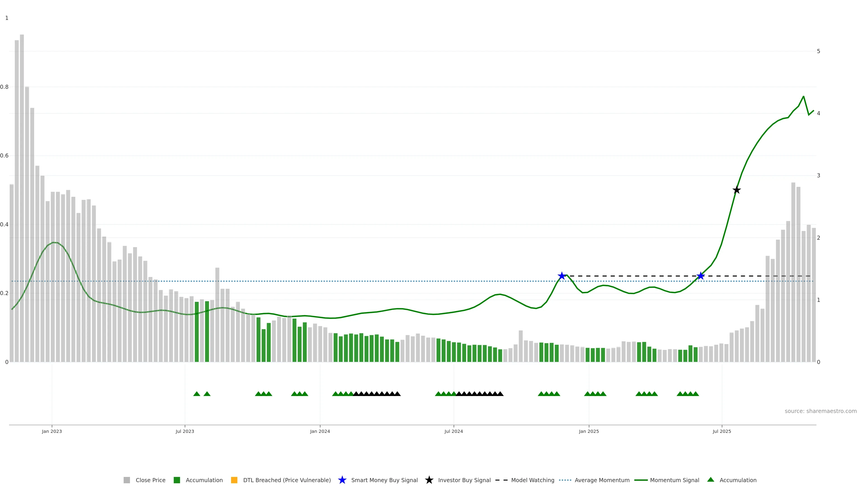Click the gray Close Price legend swatch
The width and height of the screenshot is (868, 488).
click(127, 480)
